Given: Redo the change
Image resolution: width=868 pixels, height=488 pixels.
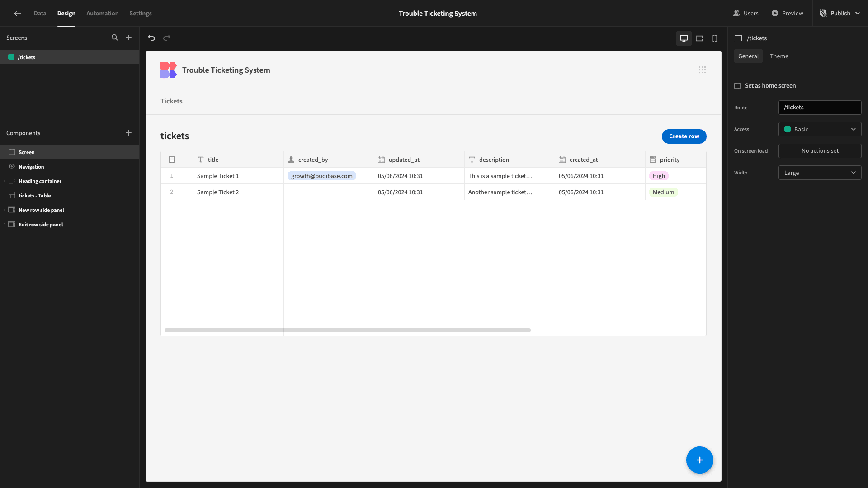Looking at the screenshot, I should [167, 38].
